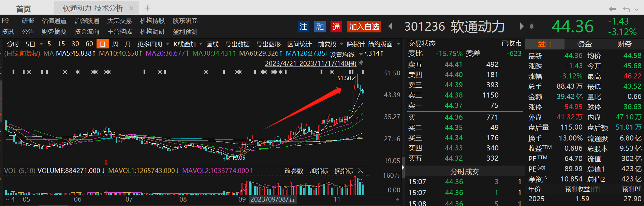Click the 画线 drawing tool button

click(x=213, y=44)
